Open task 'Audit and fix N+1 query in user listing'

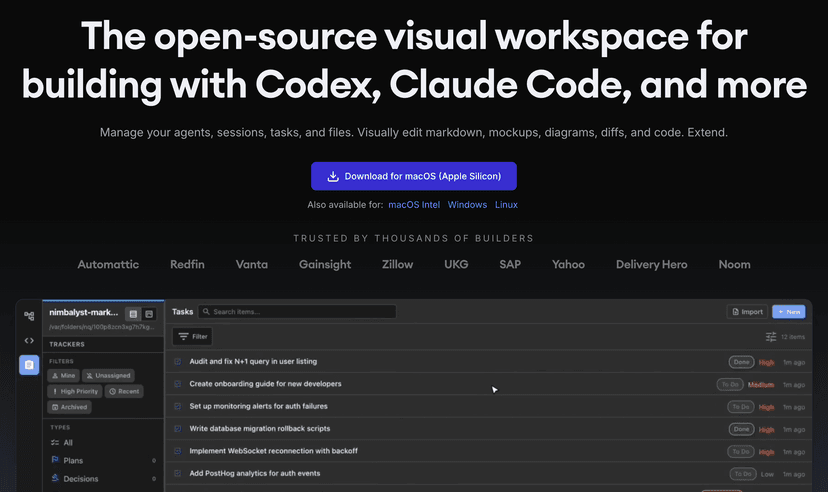point(253,362)
